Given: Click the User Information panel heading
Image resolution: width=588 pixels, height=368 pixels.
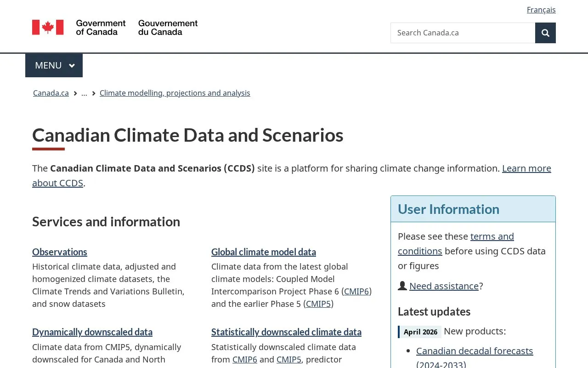Looking at the screenshot, I should [448, 209].
